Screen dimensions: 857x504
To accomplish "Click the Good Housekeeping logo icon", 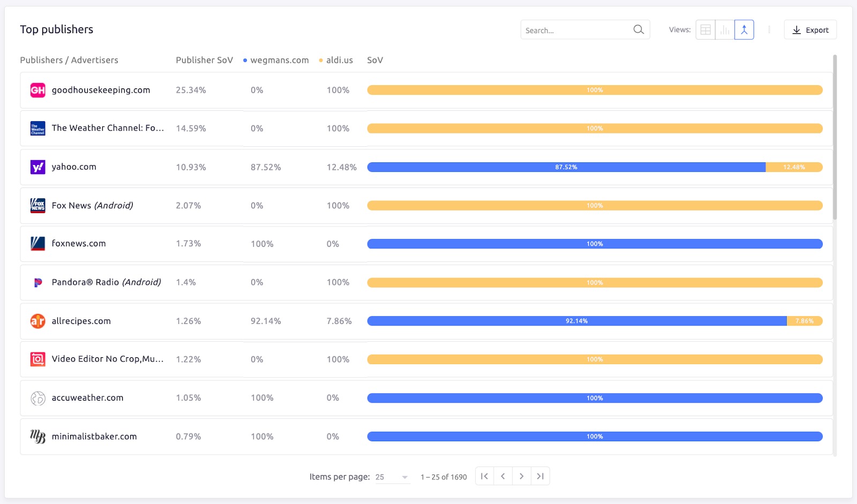I will click(x=37, y=90).
